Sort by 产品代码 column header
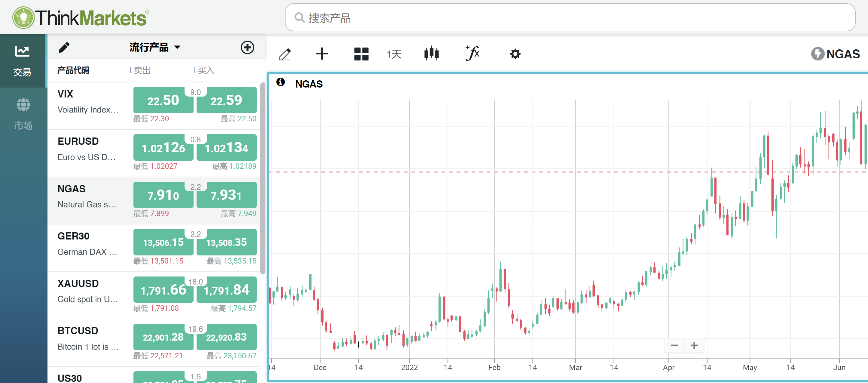This screenshot has height=383, width=868. coord(73,70)
